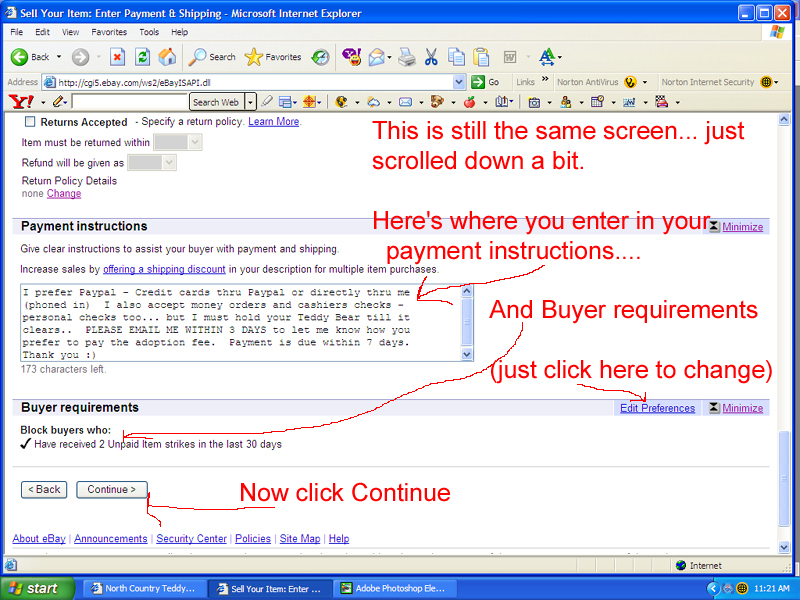Viewport: 800px width, 600px height.
Task: Click the Print icon in the toolbar
Action: tap(406, 57)
